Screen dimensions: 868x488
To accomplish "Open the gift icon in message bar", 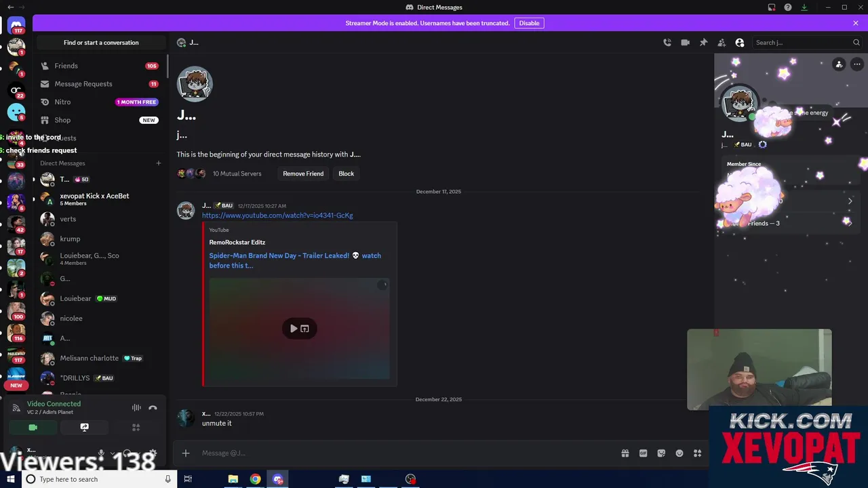I will click(x=625, y=453).
